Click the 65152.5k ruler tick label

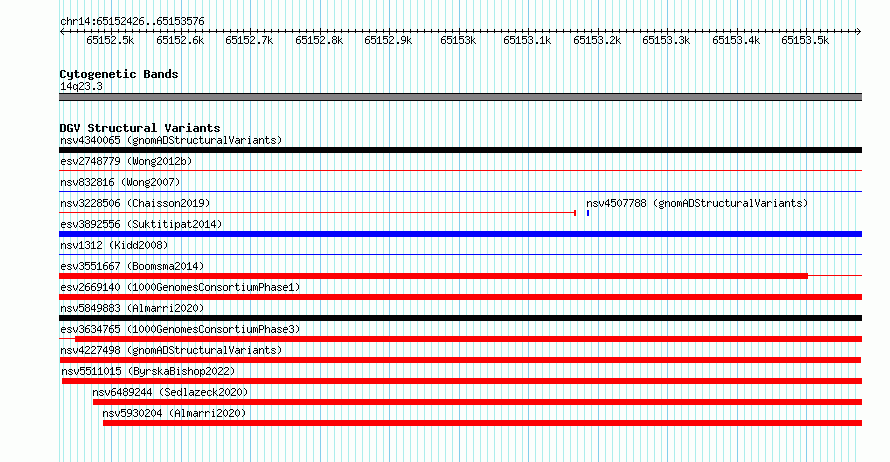tap(110, 41)
